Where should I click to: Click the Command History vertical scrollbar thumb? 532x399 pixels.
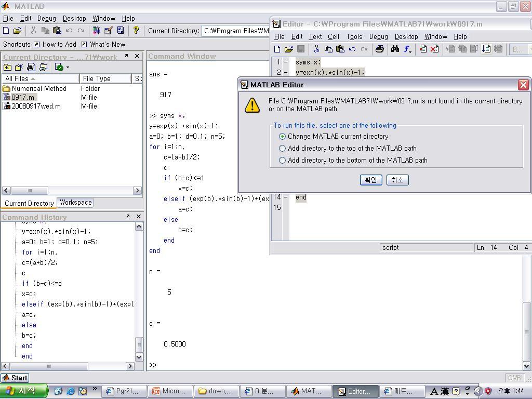point(139,345)
